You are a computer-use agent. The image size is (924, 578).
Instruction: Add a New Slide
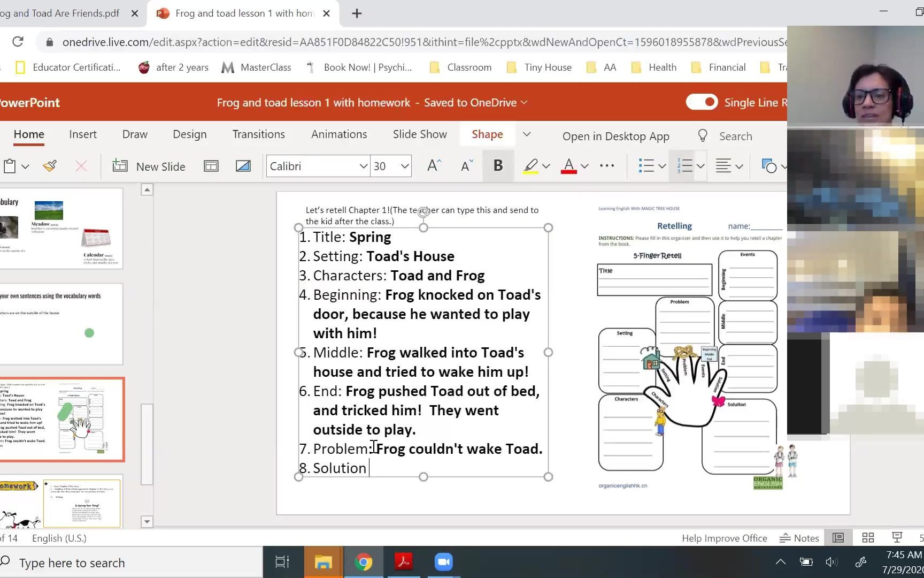149,166
